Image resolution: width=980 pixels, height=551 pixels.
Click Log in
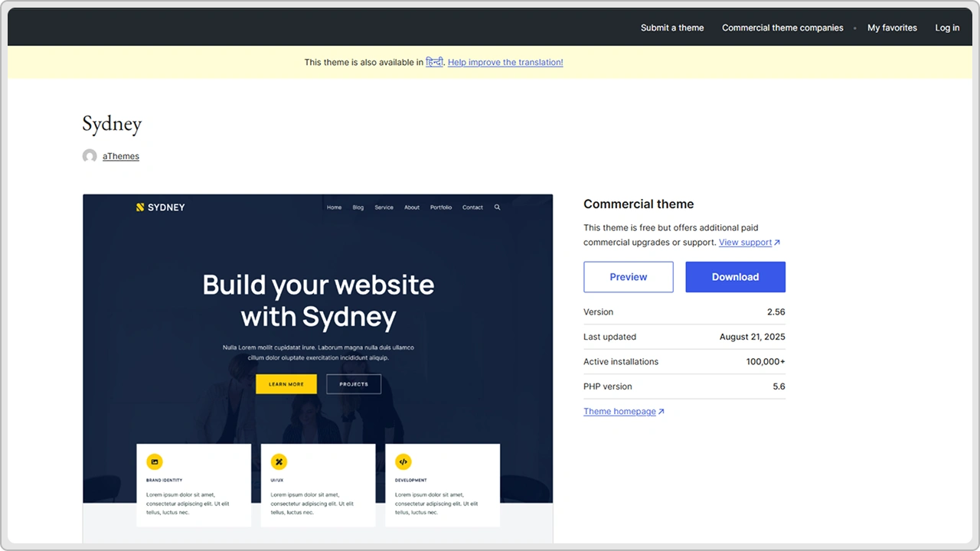947,28
